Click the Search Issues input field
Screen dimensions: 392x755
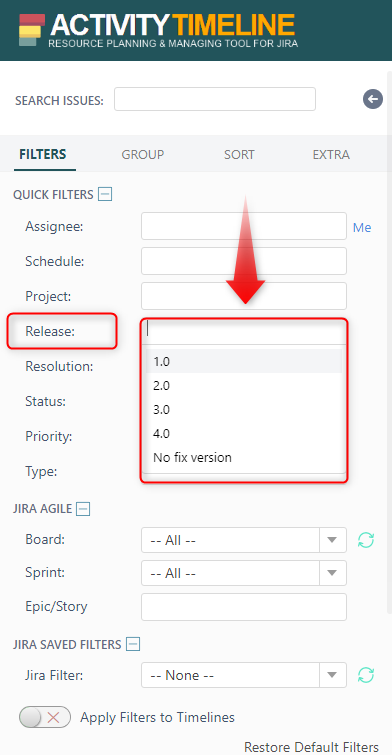[x=215, y=99]
